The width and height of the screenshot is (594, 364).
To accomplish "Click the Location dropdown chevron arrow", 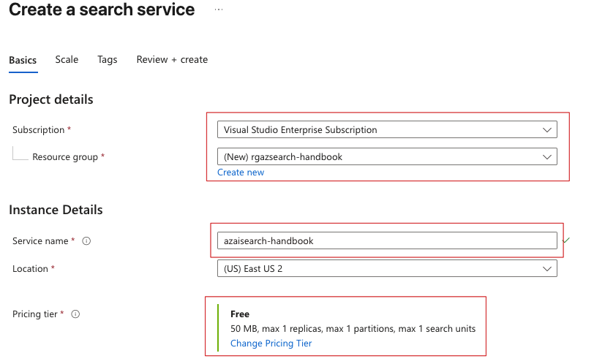I will point(546,269).
